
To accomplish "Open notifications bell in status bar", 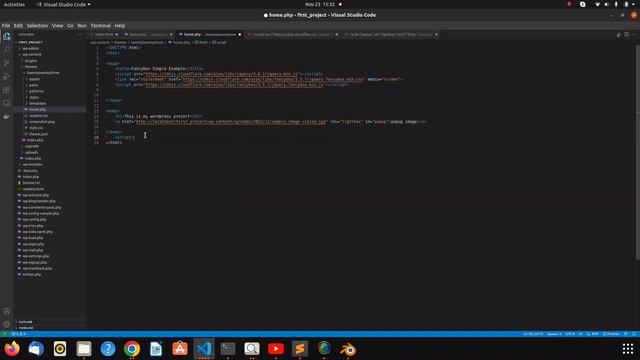I will (634, 334).
